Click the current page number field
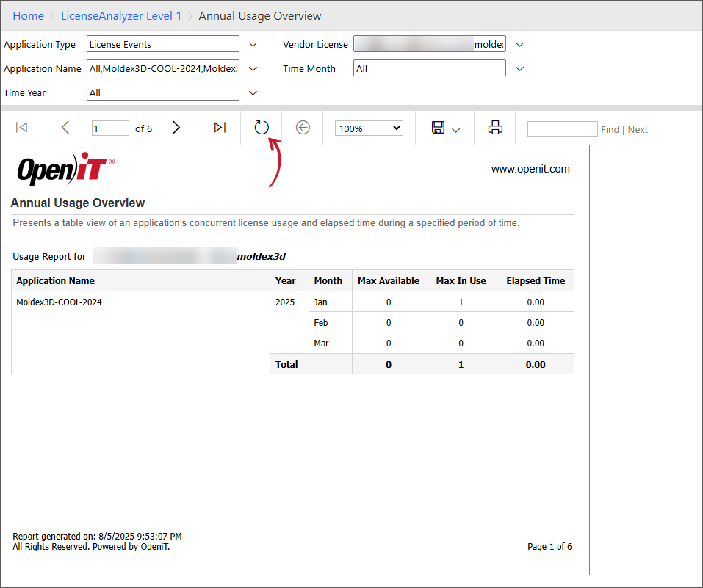This screenshot has height=588, width=703. point(110,128)
